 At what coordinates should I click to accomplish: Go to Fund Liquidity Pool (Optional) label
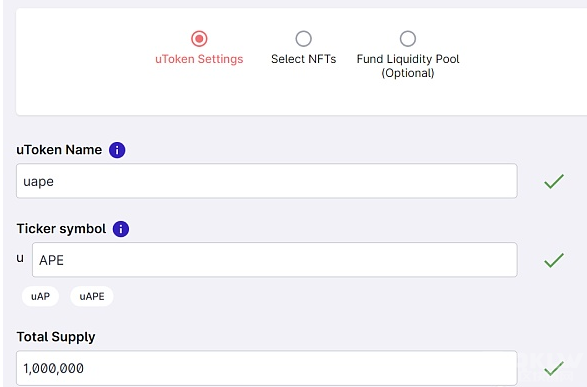tap(408, 66)
